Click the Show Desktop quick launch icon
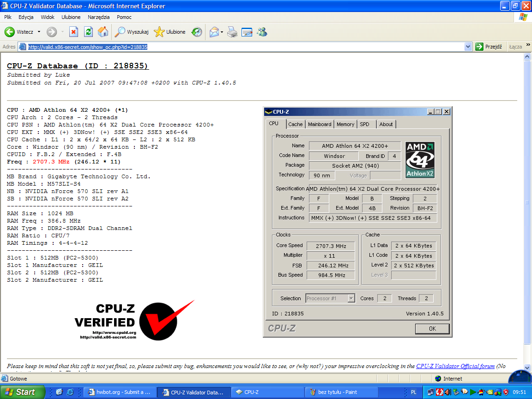 (60, 392)
